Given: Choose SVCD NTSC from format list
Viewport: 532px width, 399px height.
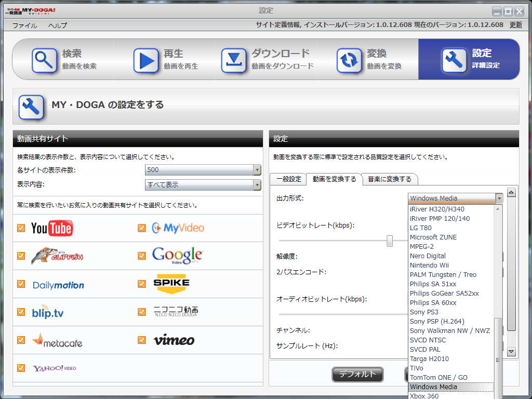Looking at the screenshot, I should click(451, 340).
